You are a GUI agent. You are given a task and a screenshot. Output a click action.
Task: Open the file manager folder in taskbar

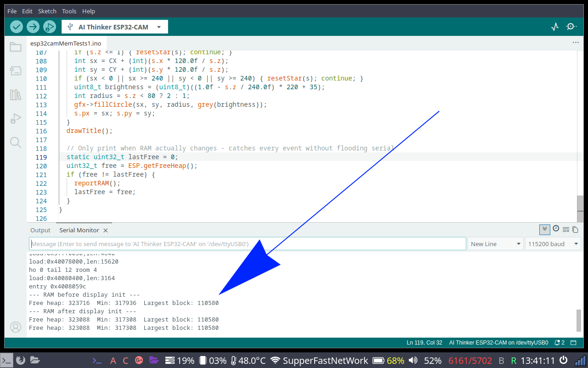pos(35,360)
